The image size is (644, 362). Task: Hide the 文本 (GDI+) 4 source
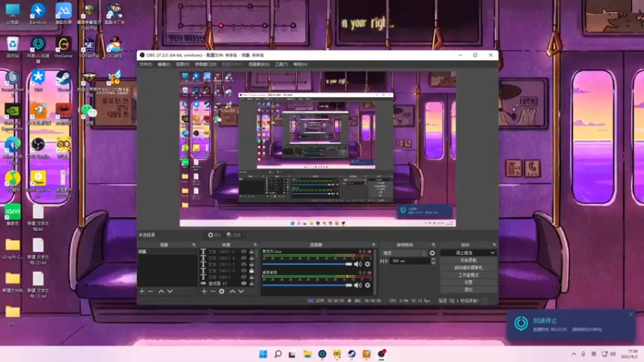coord(244,258)
